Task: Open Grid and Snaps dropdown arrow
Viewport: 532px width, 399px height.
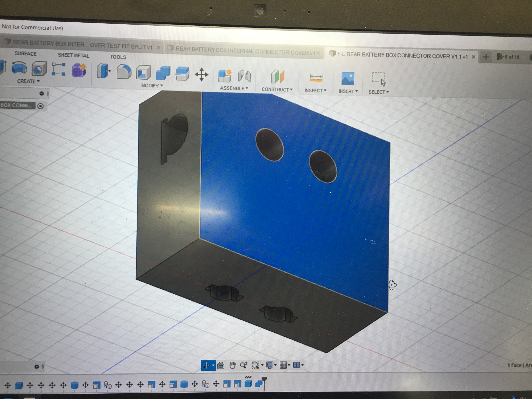Action: tap(289, 365)
